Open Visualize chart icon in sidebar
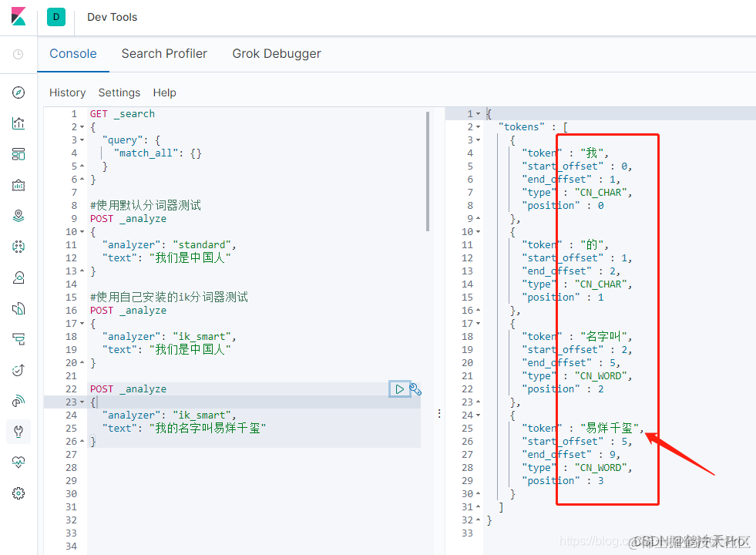Image resolution: width=756 pixels, height=555 pixels. coord(18,123)
